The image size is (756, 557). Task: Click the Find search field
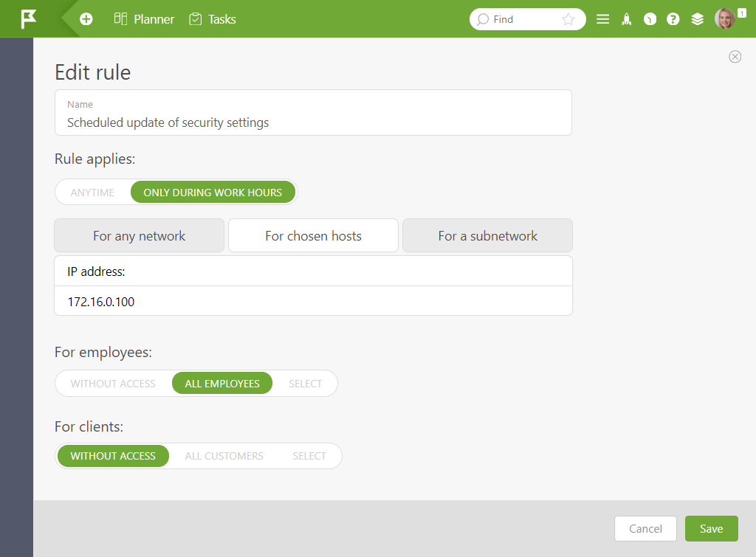(x=527, y=19)
